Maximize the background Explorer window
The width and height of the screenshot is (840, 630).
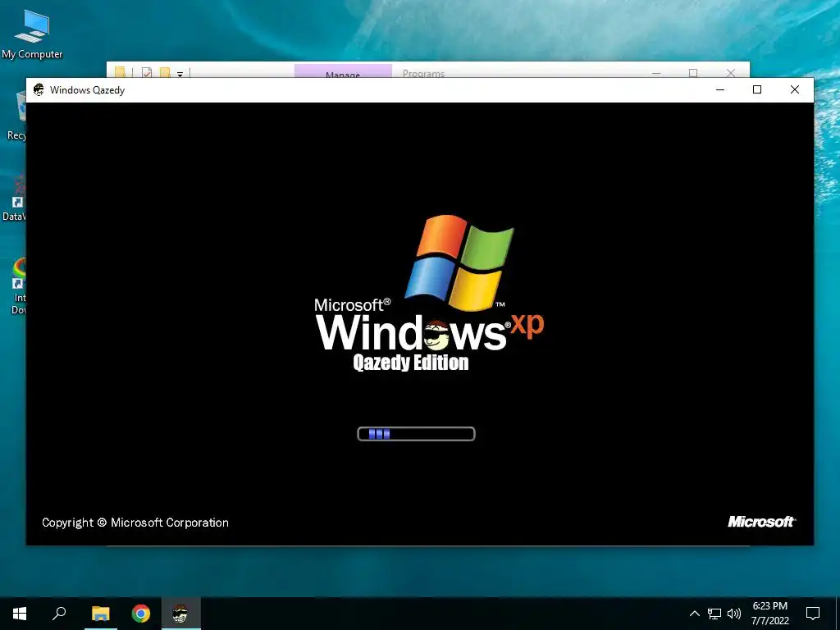693,72
